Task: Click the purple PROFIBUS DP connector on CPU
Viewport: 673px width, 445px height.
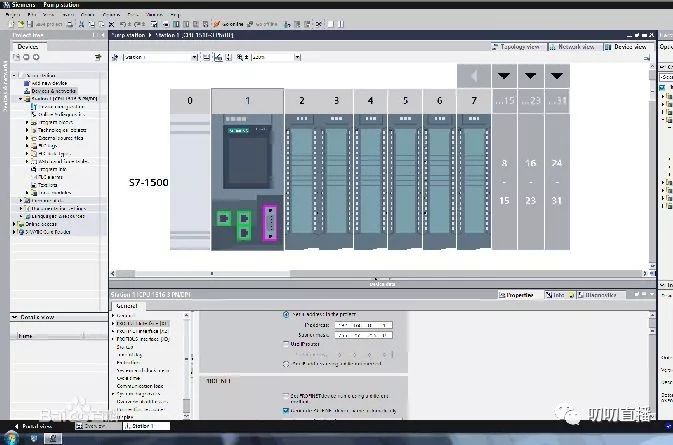Action: point(270,223)
